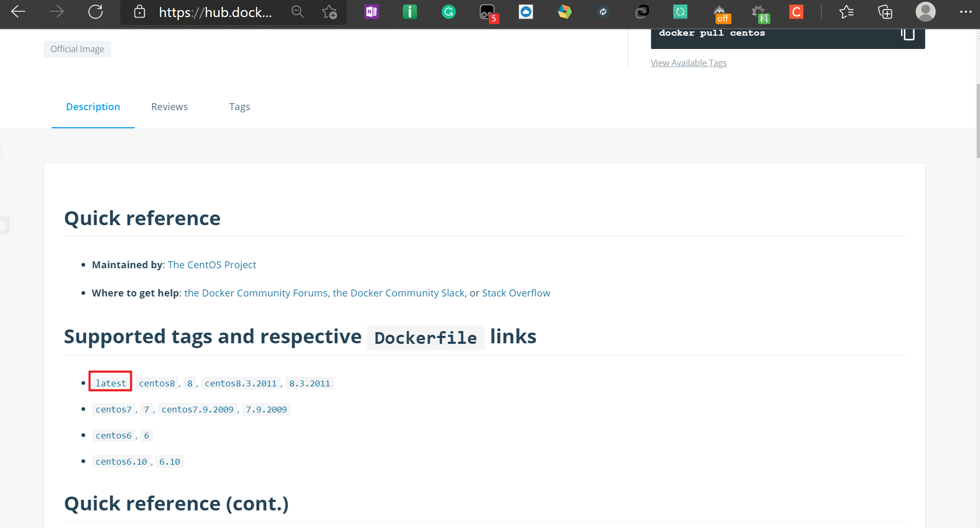This screenshot has width=980, height=528.
Task: Open the red C extension
Action: tap(796, 12)
